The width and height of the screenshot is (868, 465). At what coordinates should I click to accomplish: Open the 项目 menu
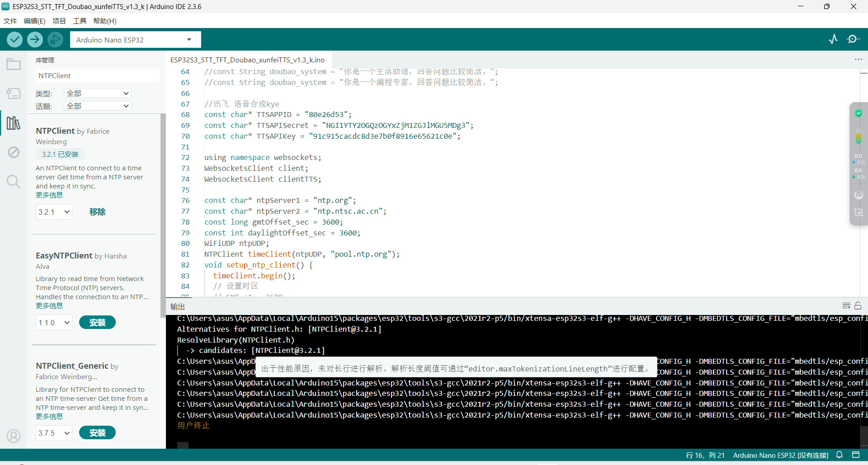click(x=59, y=21)
